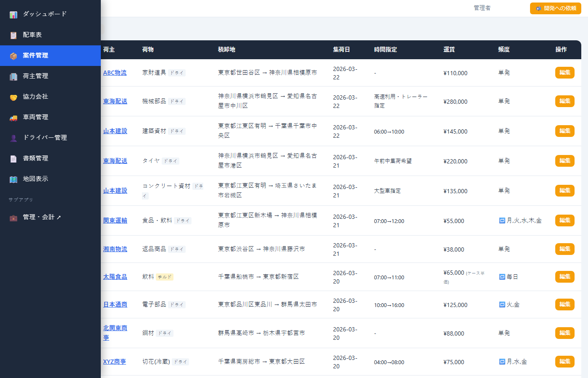Click the 管理・会計 briefcase icon
Viewport: 588px width, 378px height.
coord(13,218)
